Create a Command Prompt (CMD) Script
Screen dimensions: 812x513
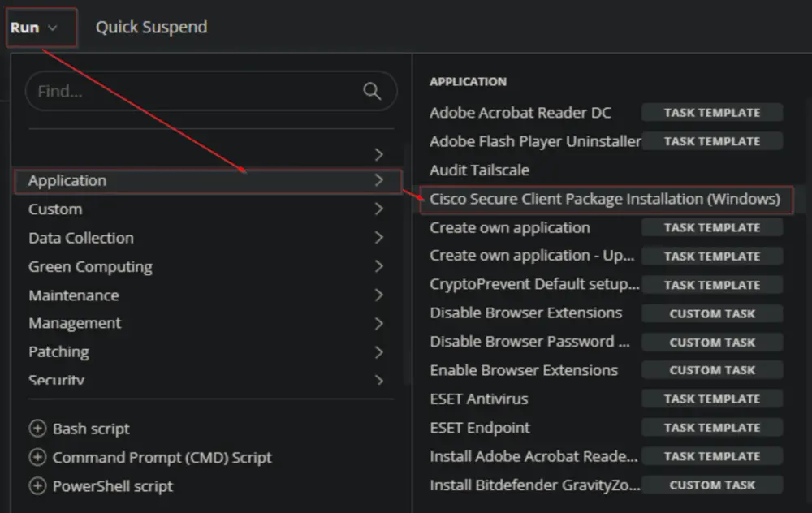tap(162, 458)
